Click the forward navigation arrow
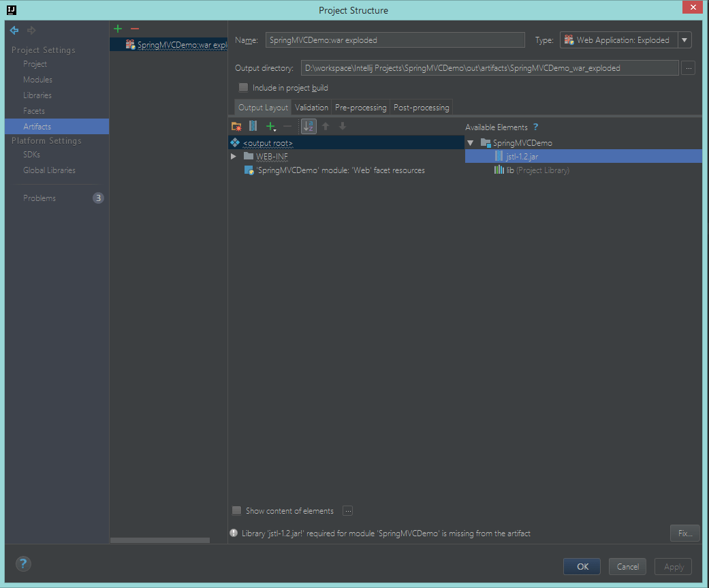The width and height of the screenshot is (709, 588). tap(31, 30)
